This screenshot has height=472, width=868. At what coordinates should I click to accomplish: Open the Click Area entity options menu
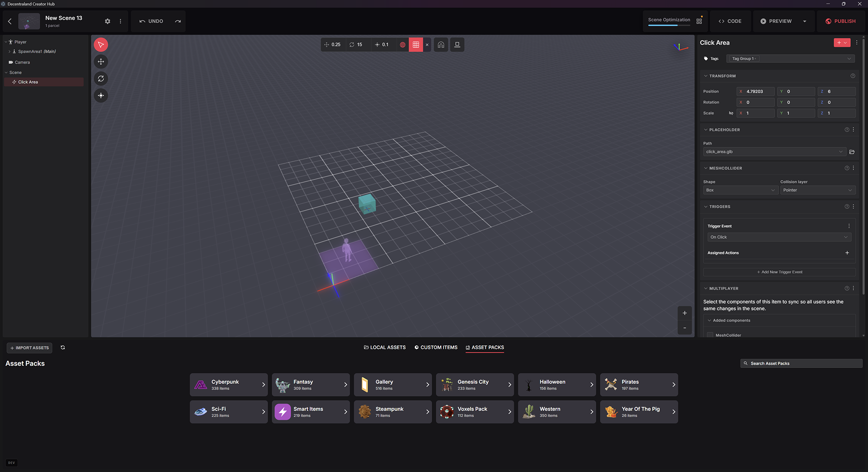pyautogui.click(x=857, y=42)
